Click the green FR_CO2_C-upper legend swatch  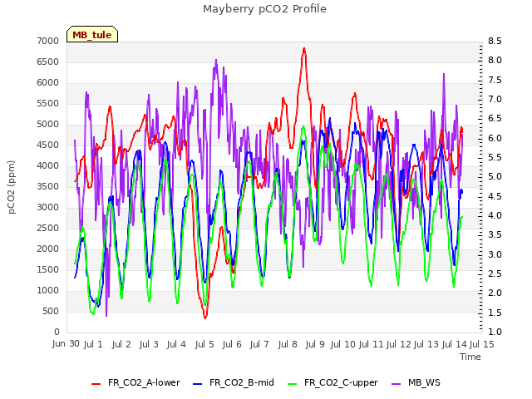[x=292, y=383]
